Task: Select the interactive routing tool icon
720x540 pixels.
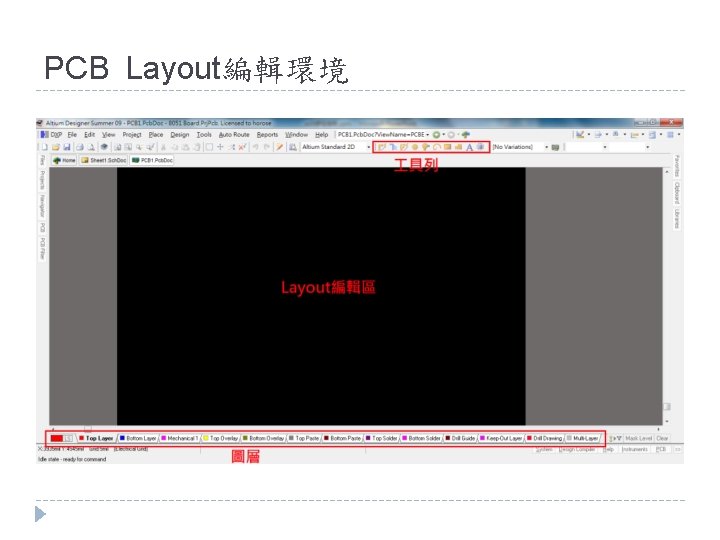Action: click(x=382, y=147)
